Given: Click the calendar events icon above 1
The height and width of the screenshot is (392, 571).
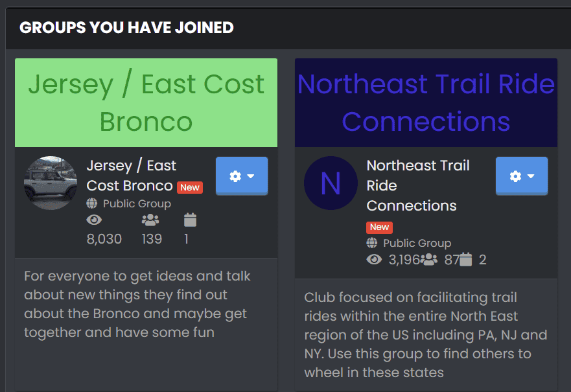Looking at the screenshot, I should [x=190, y=220].
